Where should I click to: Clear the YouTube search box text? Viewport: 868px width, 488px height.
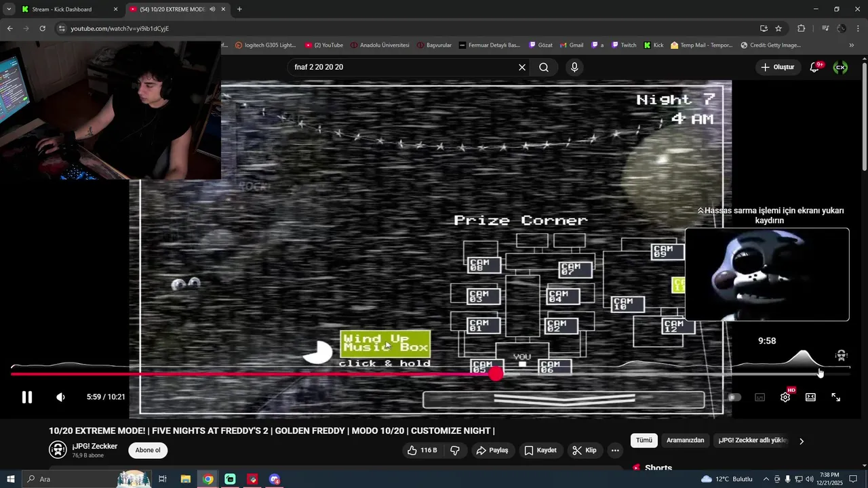click(522, 67)
